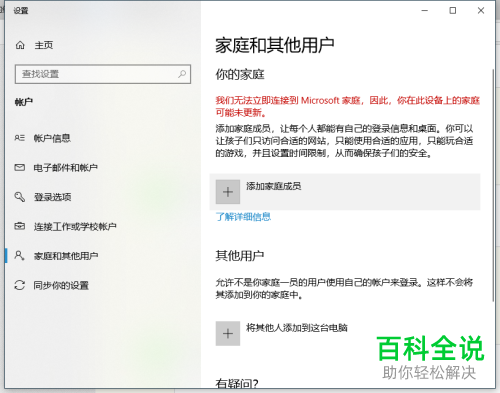Click plus icon for 将其他人添加到这台电脑

pos(228,333)
